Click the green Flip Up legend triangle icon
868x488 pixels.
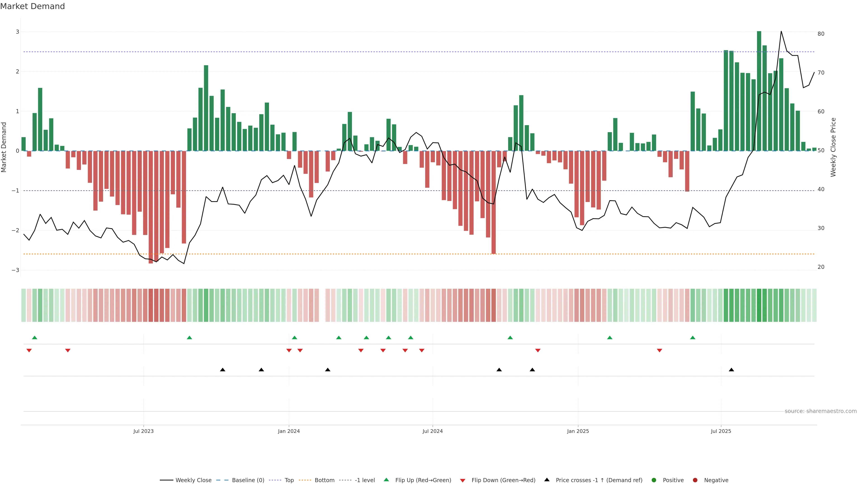pyautogui.click(x=387, y=480)
